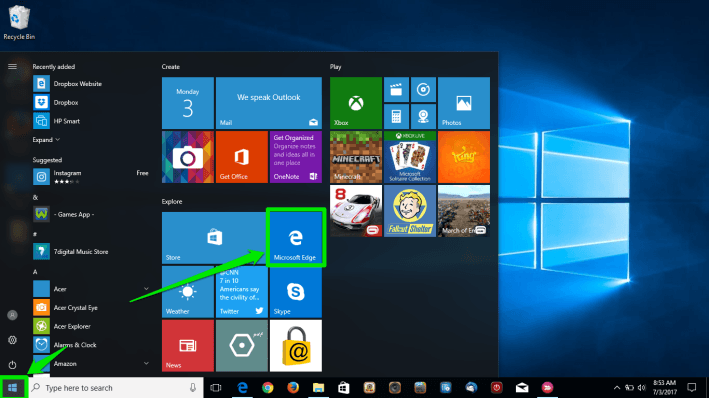Select the Recycle Bin desktop icon
The height and width of the screenshot is (398, 709).
tap(19, 22)
